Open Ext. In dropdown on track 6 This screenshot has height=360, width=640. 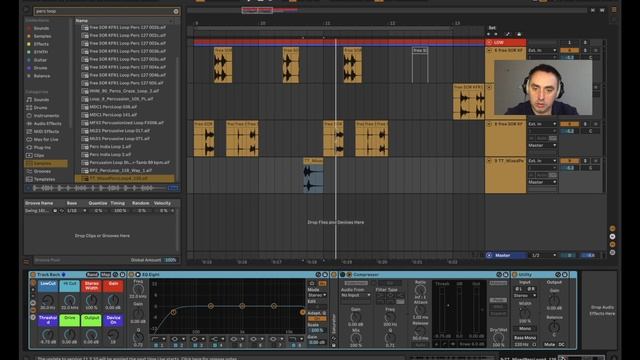click(x=542, y=51)
